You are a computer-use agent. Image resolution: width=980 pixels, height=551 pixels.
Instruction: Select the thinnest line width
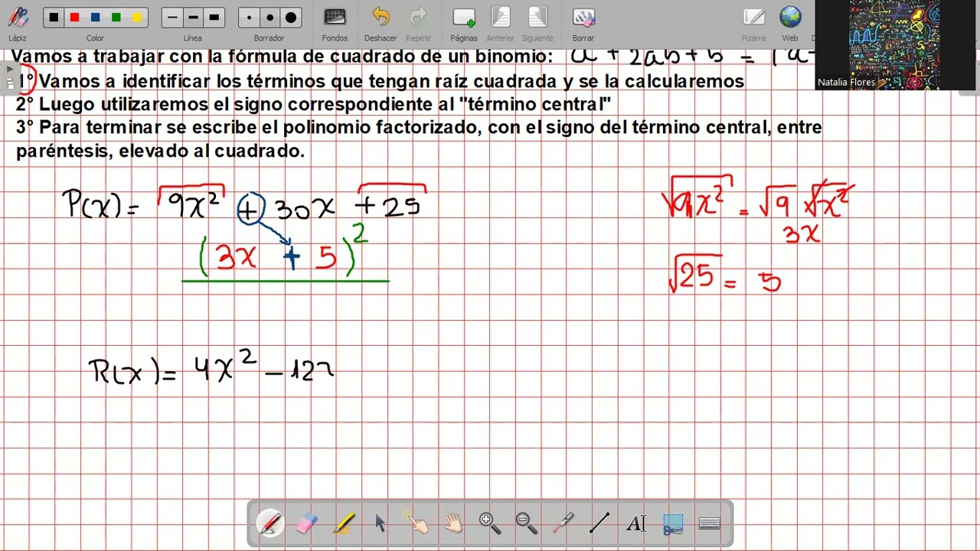(172, 17)
